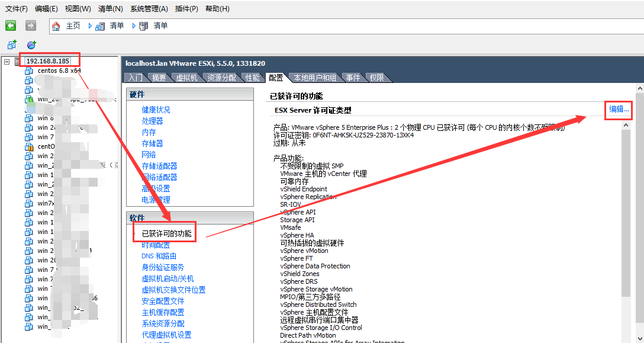Open the 视图(W) menu
This screenshot has width=644, height=343.
78,9
